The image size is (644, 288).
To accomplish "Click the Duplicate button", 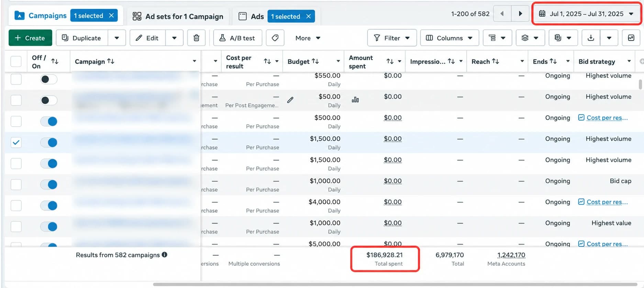I will click(x=82, y=38).
